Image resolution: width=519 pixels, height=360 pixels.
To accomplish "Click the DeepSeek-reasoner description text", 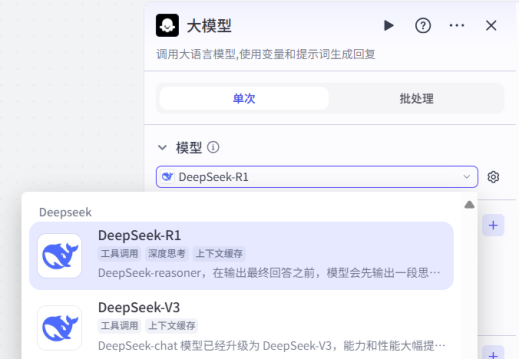I will (x=269, y=273).
